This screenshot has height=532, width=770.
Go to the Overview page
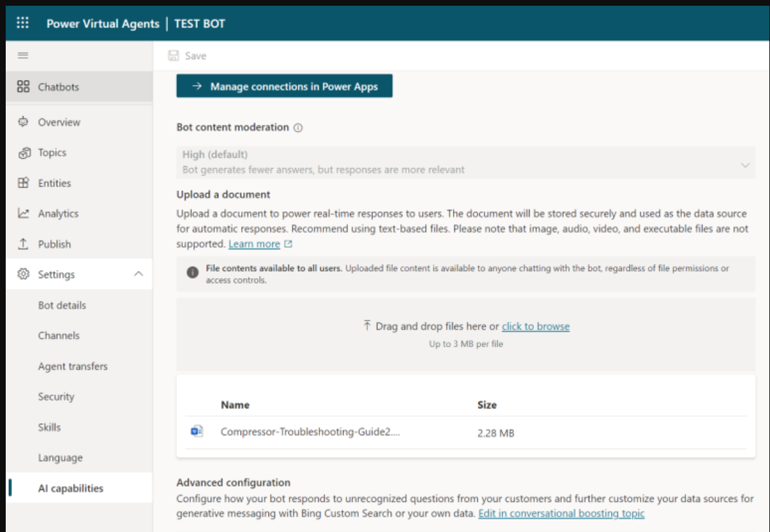point(80,122)
